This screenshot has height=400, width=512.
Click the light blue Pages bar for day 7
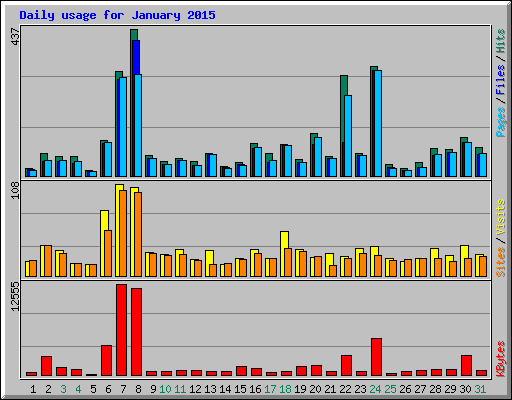pyautogui.click(x=123, y=127)
